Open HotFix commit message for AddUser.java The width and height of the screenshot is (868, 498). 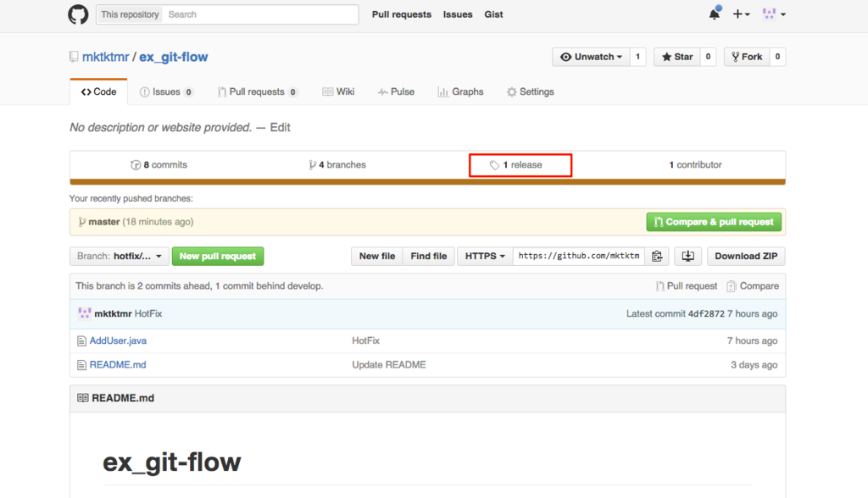click(x=366, y=340)
